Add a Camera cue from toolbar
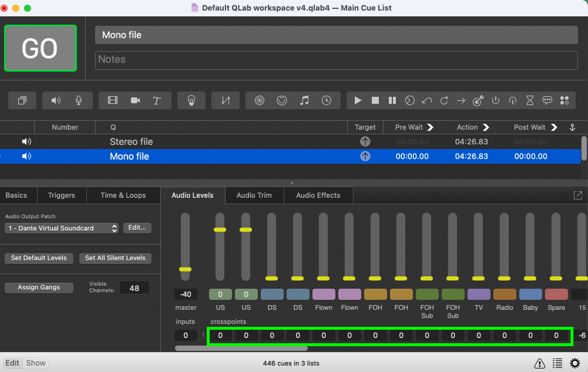 pos(135,100)
